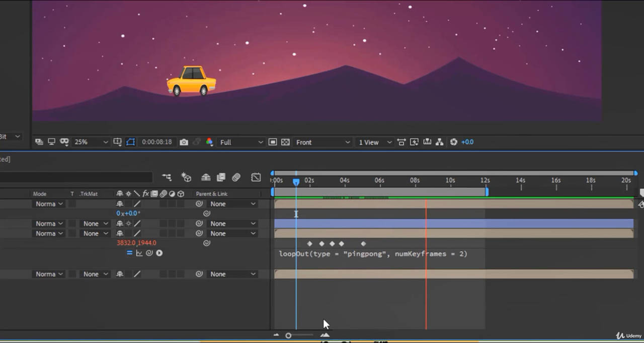
Task: Click the Reset Exposure aperture icon
Action: point(453,142)
